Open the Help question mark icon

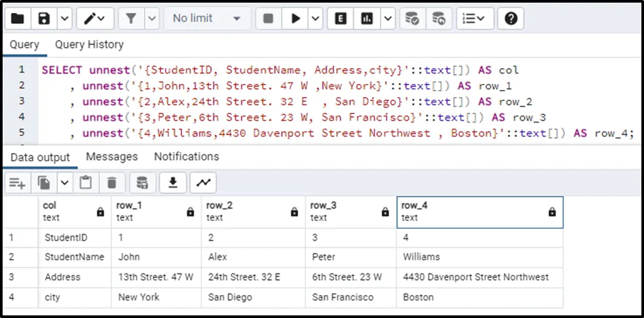click(511, 19)
